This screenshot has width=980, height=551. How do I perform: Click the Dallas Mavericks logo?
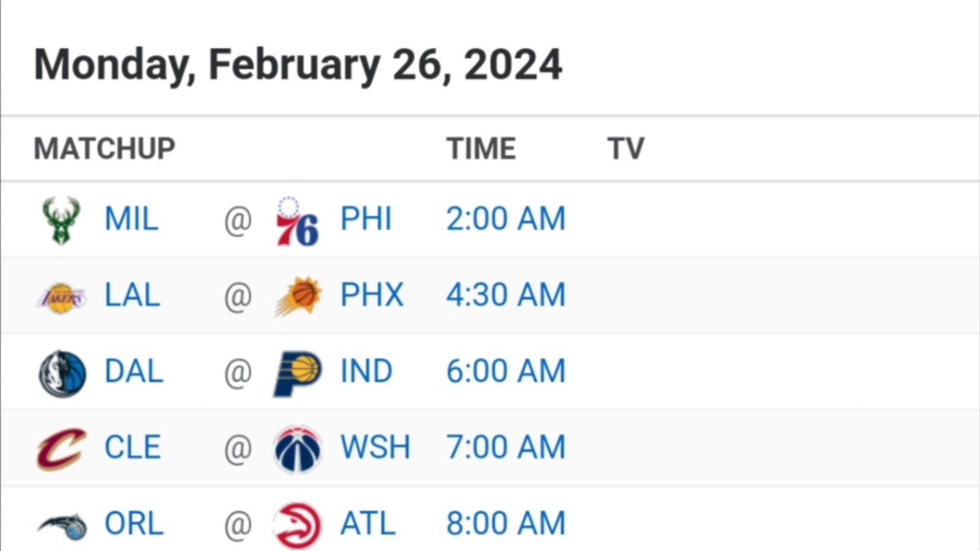pyautogui.click(x=62, y=373)
